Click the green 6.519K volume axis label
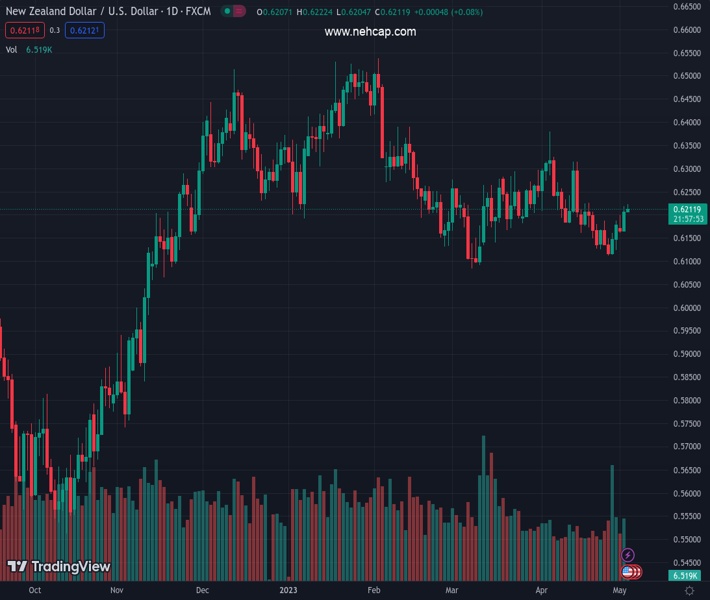710x600 pixels. click(685, 576)
